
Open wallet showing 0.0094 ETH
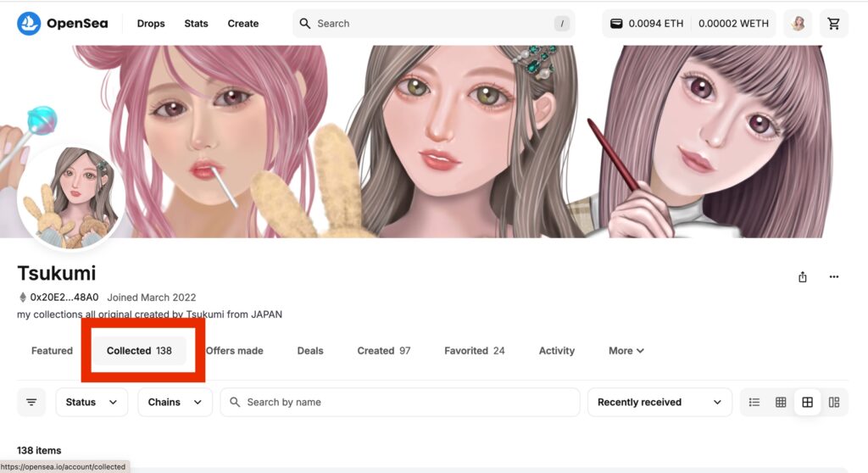(x=647, y=23)
